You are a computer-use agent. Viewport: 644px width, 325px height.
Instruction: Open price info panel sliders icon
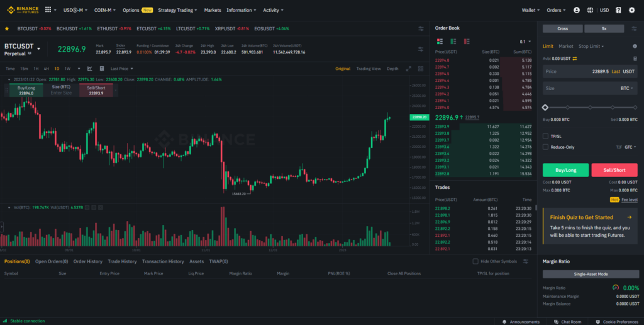pos(421,49)
